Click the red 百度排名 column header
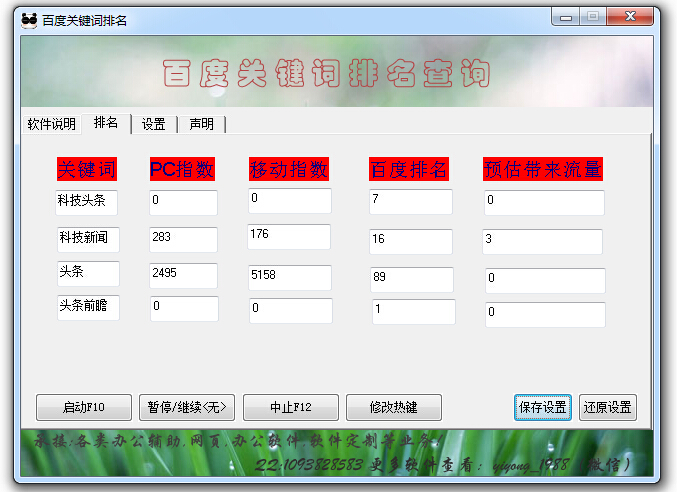Image resolution: width=677 pixels, height=492 pixels. click(x=409, y=169)
